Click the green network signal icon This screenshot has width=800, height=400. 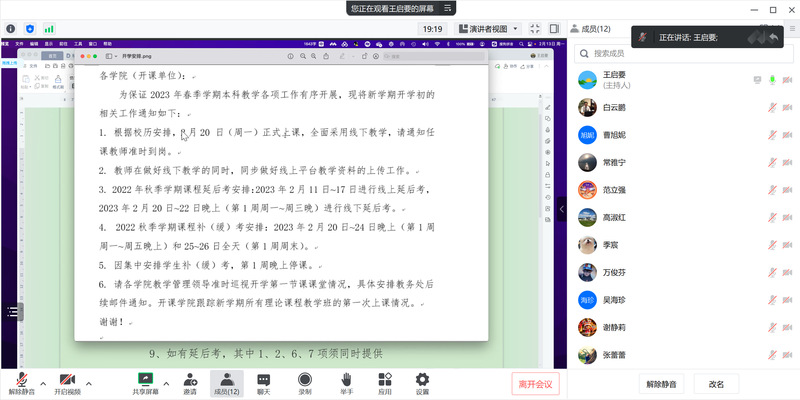pyautogui.click(x=50, y=29)
